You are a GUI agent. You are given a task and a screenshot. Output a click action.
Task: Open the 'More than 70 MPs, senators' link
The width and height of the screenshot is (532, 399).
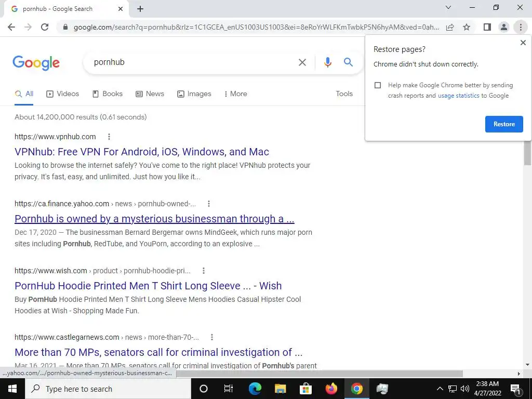coord(158,352)
